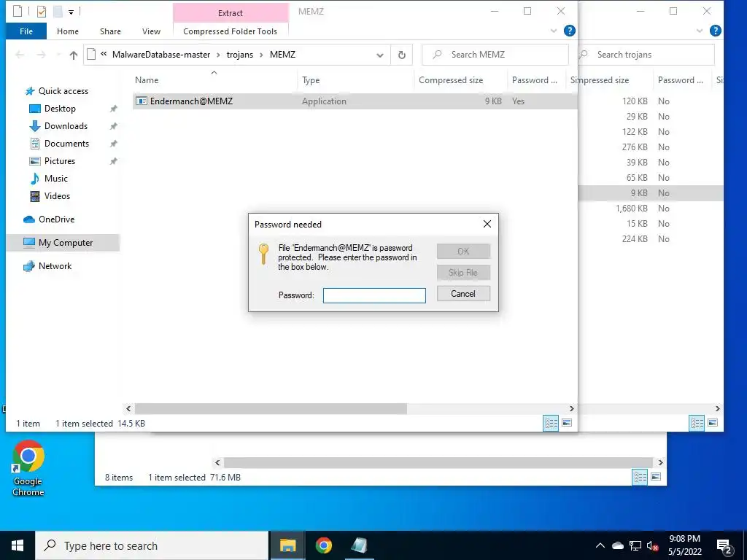Sort by Password column in MEMZ window
This screenshot has width=747, height=560.
[x=534, y=80]
